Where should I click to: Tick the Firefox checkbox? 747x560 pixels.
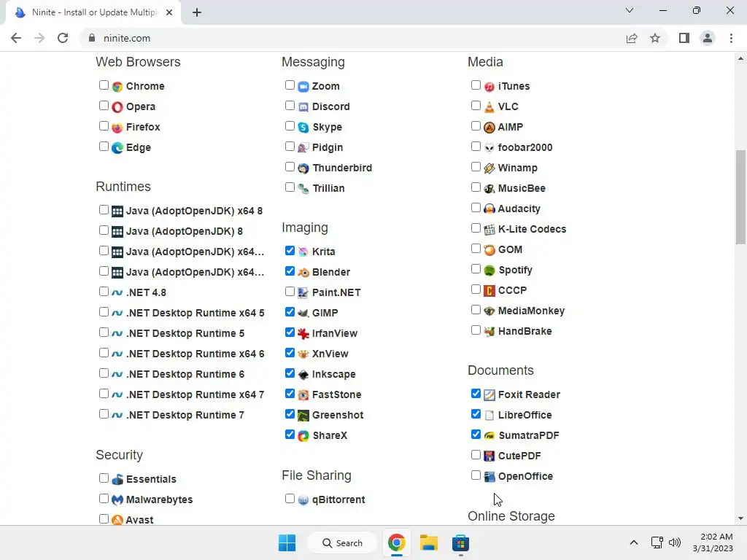coord(104,126)
